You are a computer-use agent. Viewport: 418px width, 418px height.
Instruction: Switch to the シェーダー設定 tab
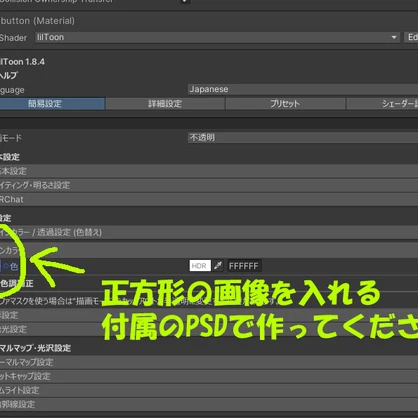(x=383, y=104)
